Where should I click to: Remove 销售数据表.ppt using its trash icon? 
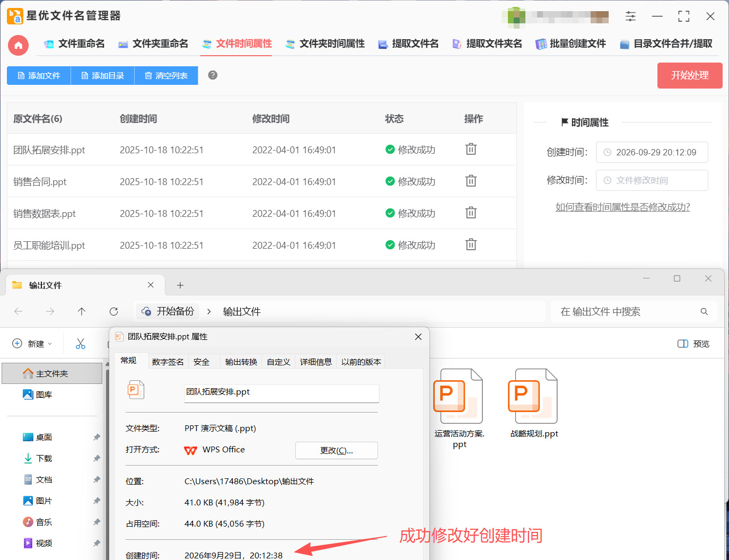(x=471, y=213)
